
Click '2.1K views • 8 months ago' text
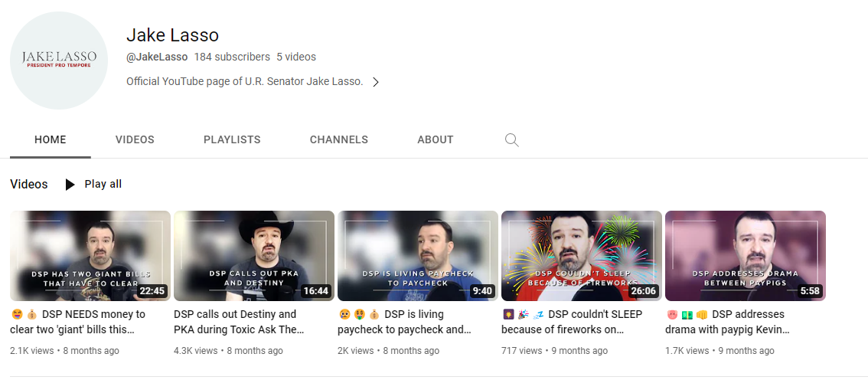coord(65,351)
